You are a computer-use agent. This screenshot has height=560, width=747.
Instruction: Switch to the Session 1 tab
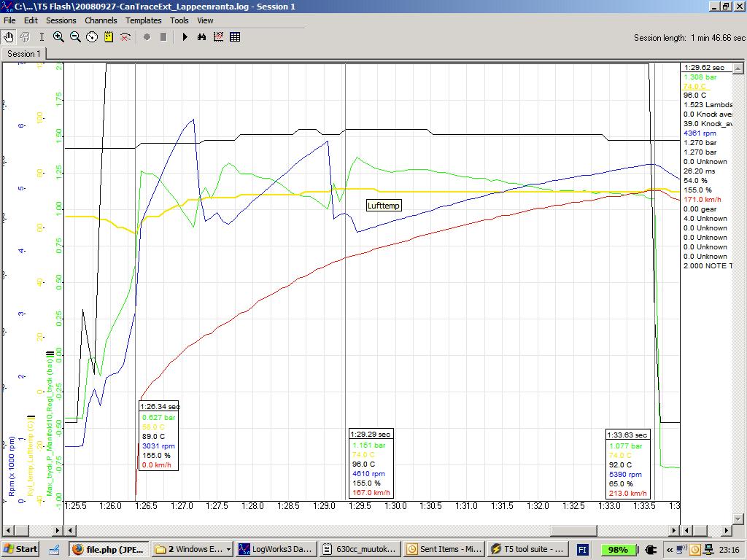click(x=23, y=54)
